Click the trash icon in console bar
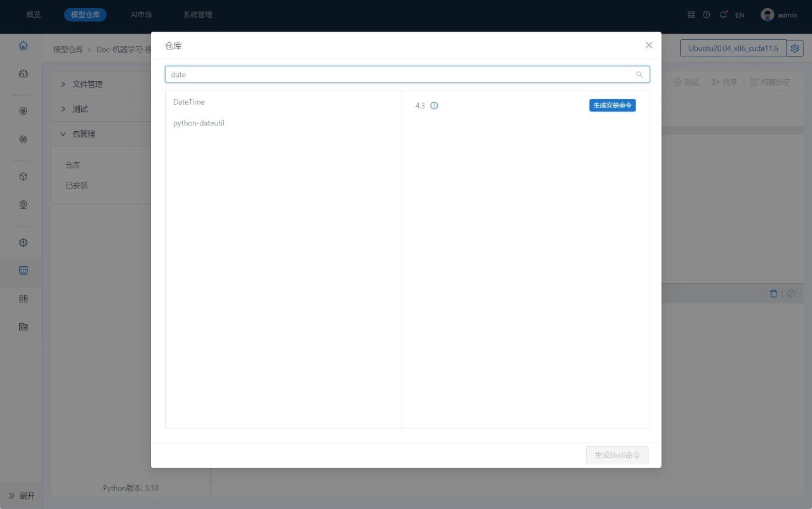The width and height of the screenshot is (812, 509). (x=773, y=293)
